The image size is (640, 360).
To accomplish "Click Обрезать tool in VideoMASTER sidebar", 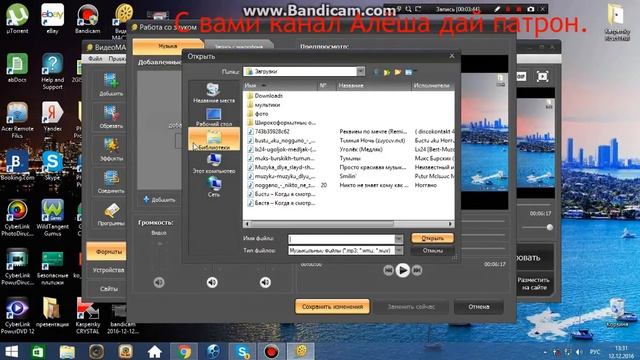I will tap(111, 117).
